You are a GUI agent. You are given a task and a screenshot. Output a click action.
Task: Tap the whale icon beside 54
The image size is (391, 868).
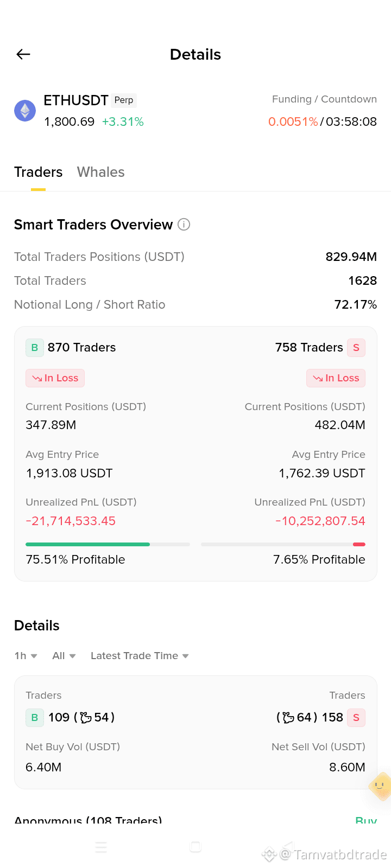pos(86,718)
